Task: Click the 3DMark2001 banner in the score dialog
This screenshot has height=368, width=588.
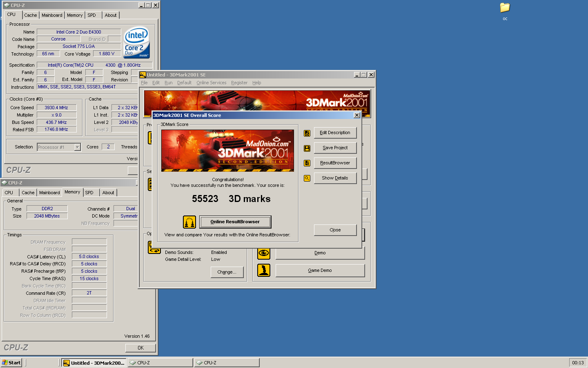Action: point(227,150)
